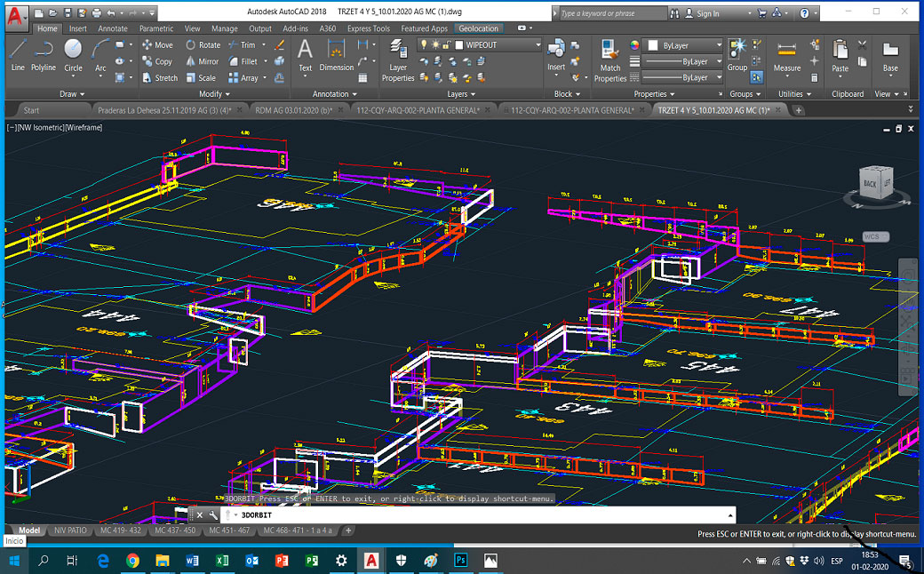Toggle ribbon minimize state button
The width and height of the screenshot is (924, 574).
[523, 28]
